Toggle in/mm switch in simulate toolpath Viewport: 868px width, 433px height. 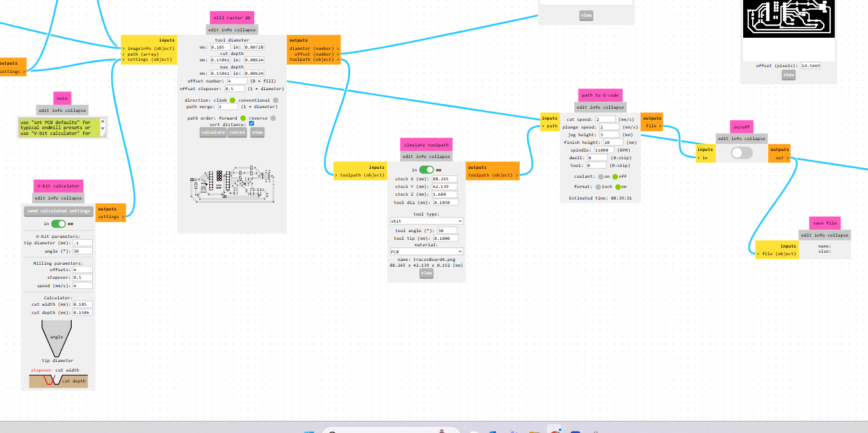click(x=426, y=169)
